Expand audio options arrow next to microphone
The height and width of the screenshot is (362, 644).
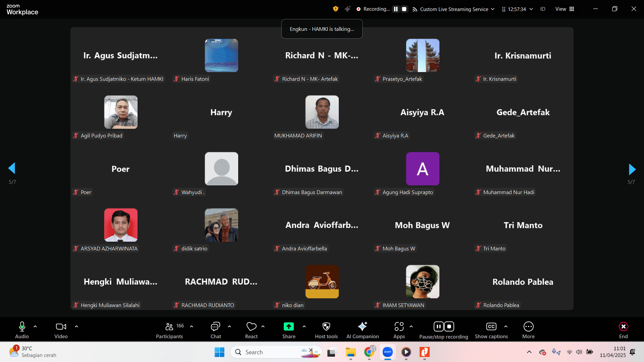35,326
